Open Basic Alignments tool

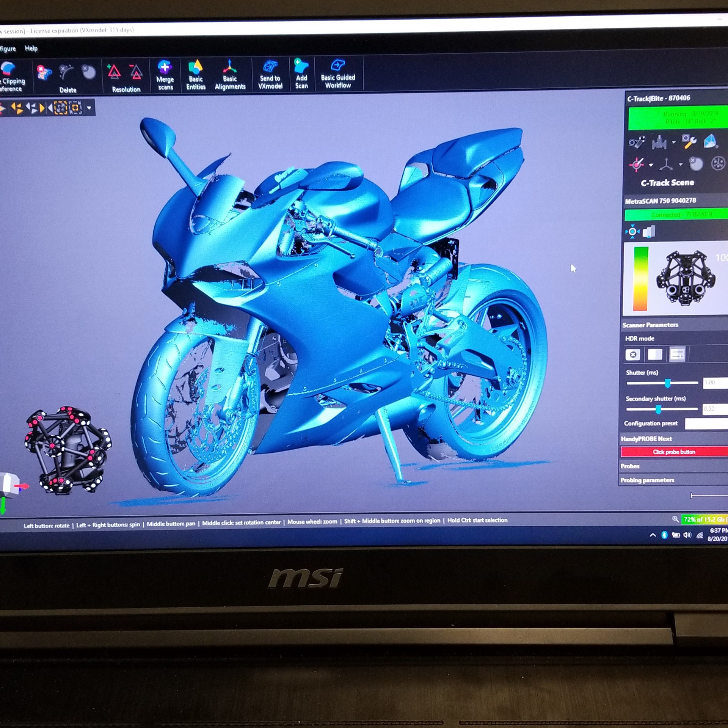point(230,75)
